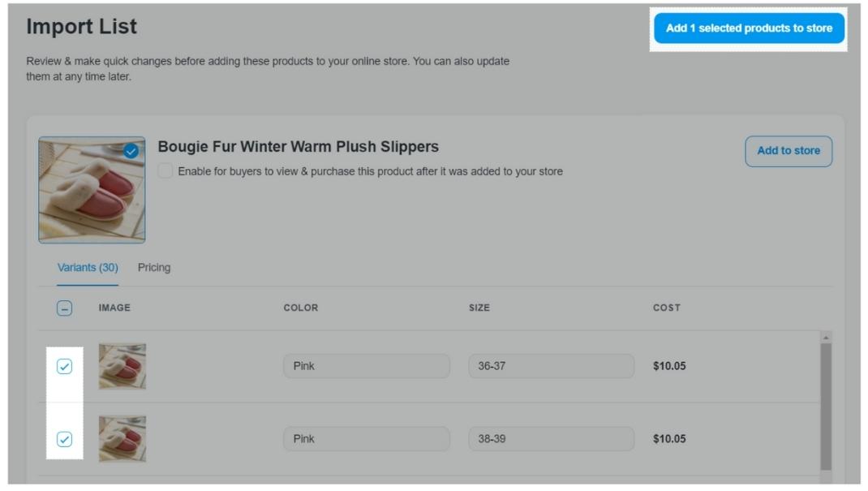Edit the Pink color field for 38-39

[366, 439]
